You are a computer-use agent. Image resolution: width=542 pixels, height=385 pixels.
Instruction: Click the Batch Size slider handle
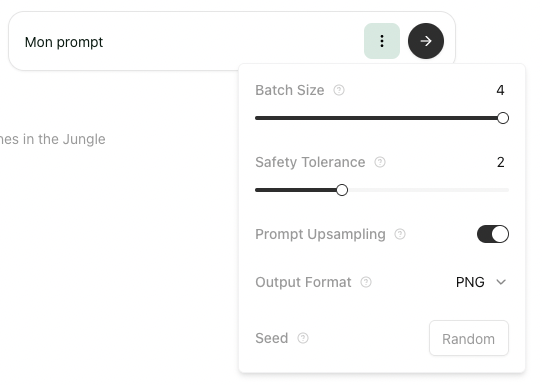pyautogui.click(x=503, y=118)
